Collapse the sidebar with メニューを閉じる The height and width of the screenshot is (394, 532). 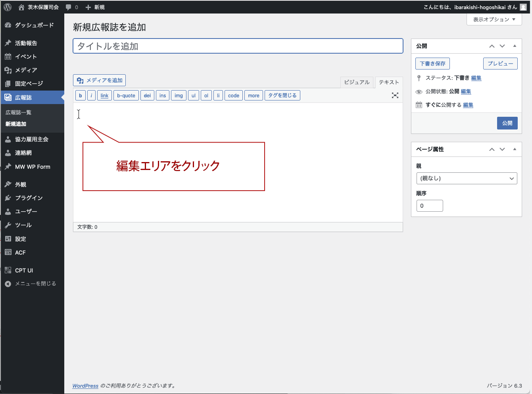(35, 284)
